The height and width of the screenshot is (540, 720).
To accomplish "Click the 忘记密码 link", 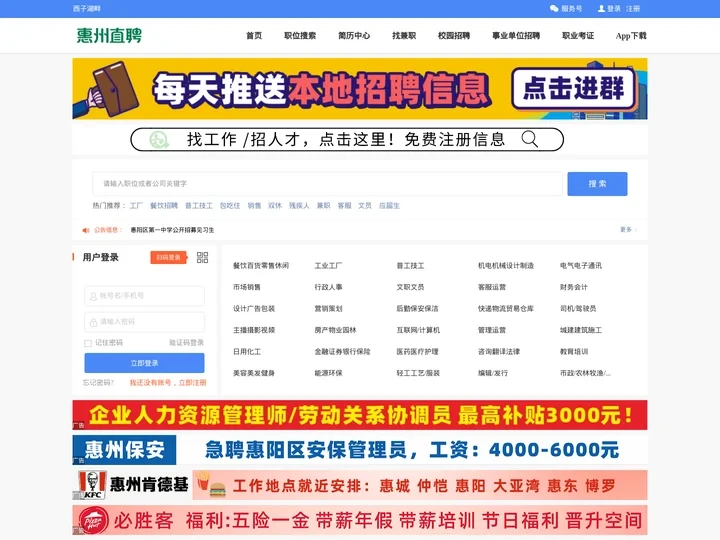I will click(x=98, y=382).
